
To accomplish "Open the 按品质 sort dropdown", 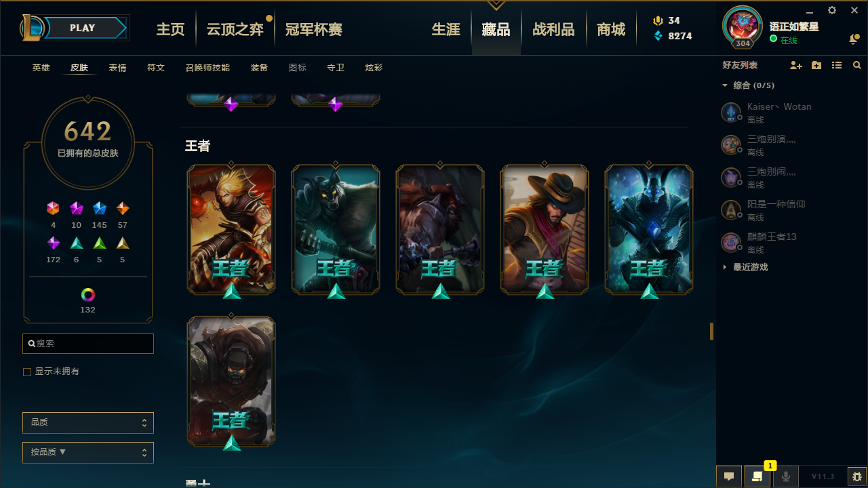I will (88, 453).
